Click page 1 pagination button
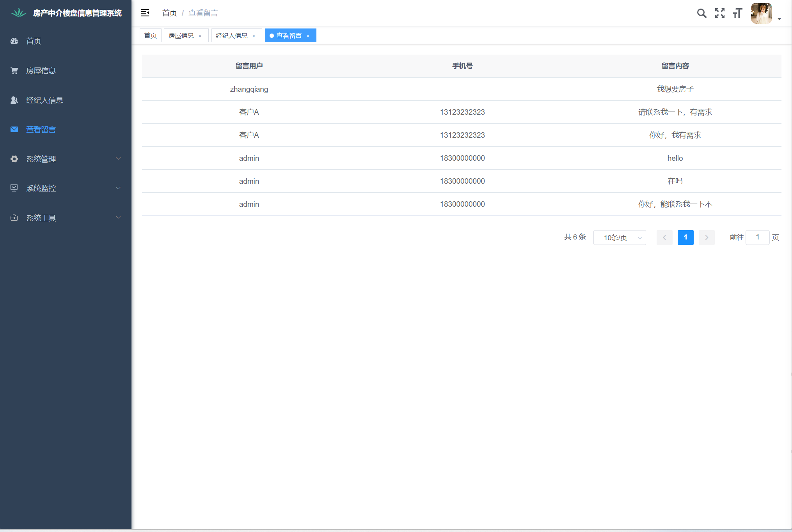 pyautogui.click(x=685, y=238)
